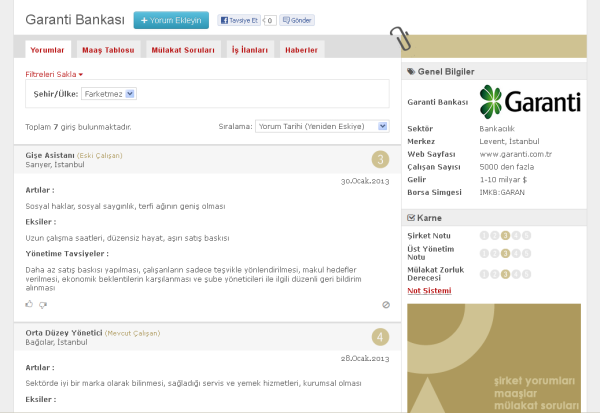Click the Mevcut Çalışan label
The width and height of the screenshot is (600, 413).
(132, 333)
